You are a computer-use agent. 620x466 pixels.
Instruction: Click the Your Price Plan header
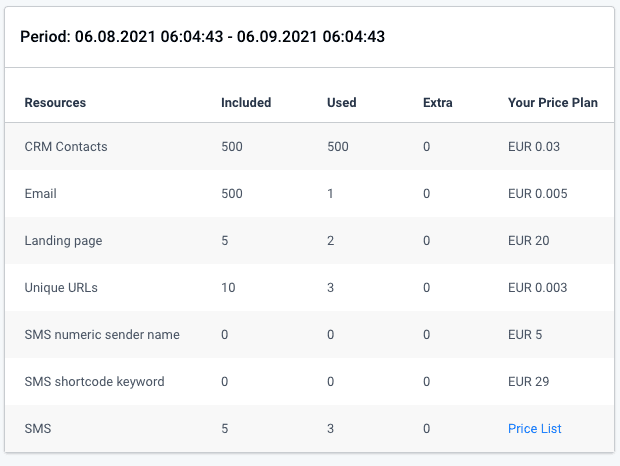pyautogui.click(x=553, y=103)
